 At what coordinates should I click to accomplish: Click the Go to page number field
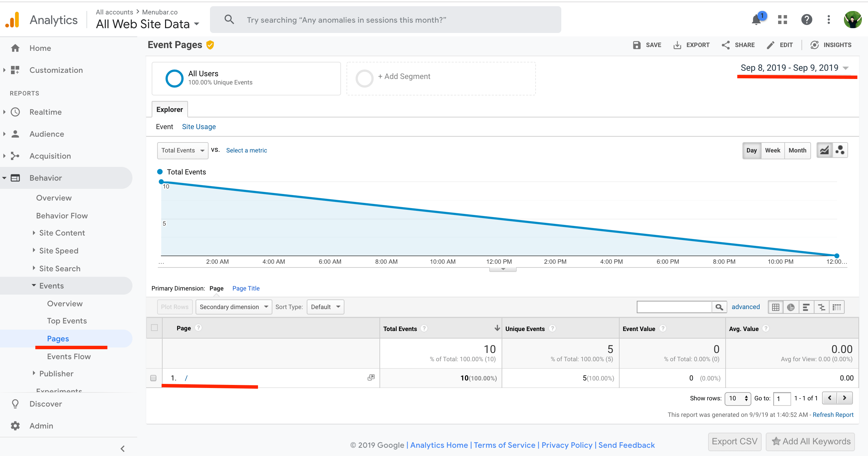click(782, 399)
